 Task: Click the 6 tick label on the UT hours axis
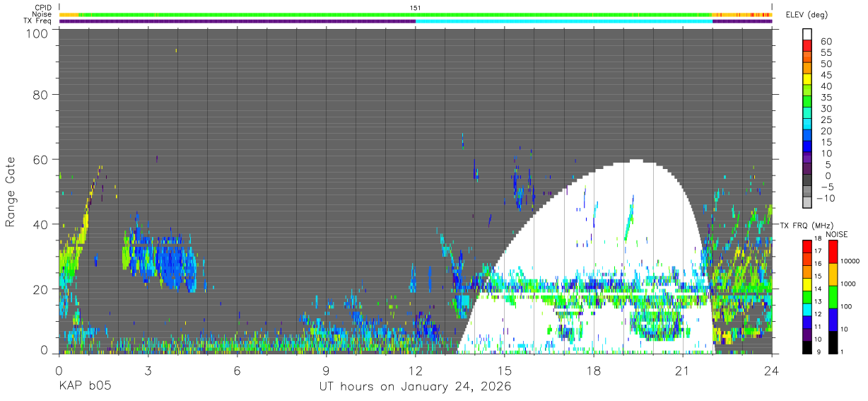(237, 371)
